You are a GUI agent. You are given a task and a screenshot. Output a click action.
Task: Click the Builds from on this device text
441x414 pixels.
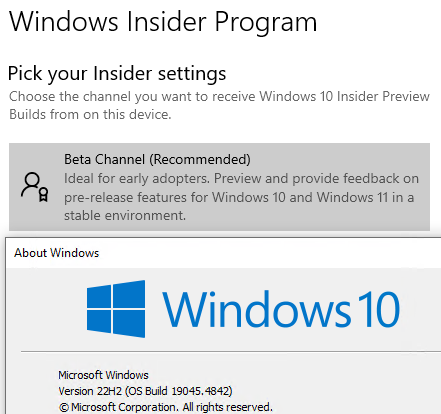(x=90, y=114)
